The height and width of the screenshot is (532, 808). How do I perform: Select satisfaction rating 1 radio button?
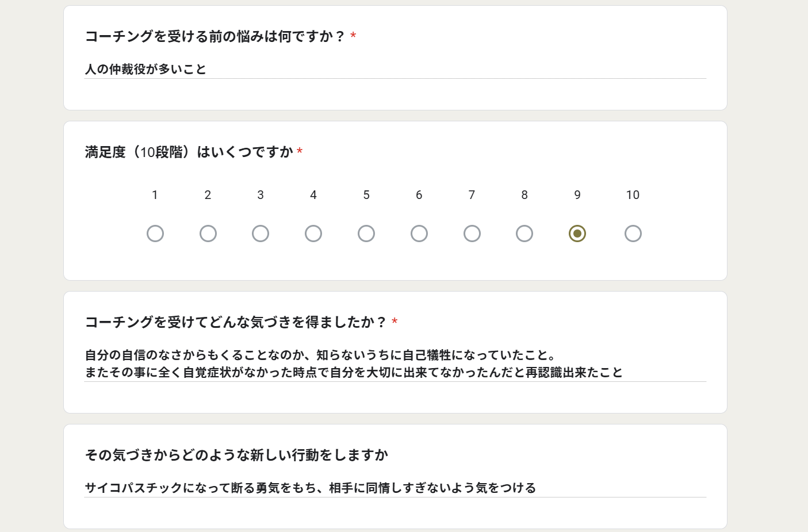(x=155, y=234)
